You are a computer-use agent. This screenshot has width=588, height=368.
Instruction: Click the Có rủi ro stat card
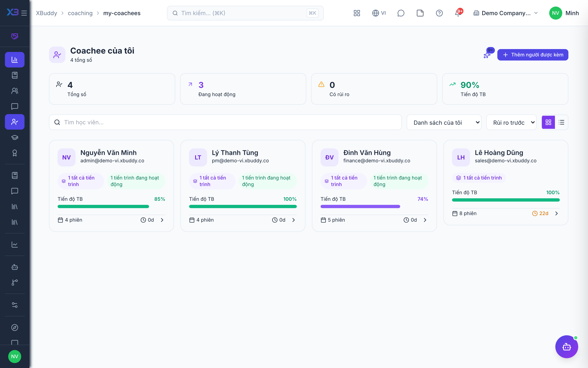374,89
